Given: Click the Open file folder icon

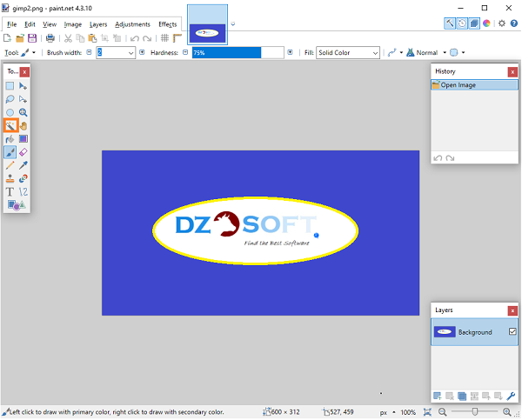Looking at the screenshot, I should (x=20, y=38).
